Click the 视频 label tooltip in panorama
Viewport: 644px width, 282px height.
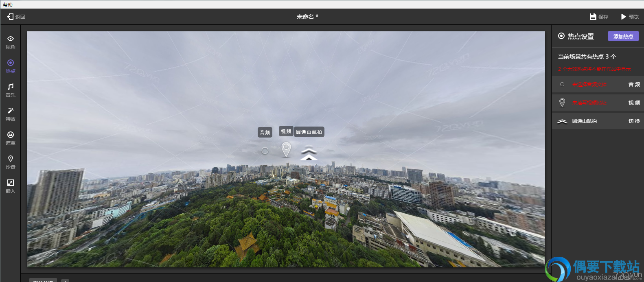tap(286, 131)
